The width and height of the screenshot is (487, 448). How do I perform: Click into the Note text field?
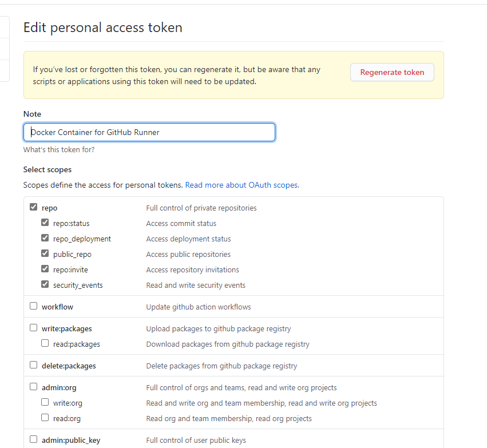[x=149, y=132]
